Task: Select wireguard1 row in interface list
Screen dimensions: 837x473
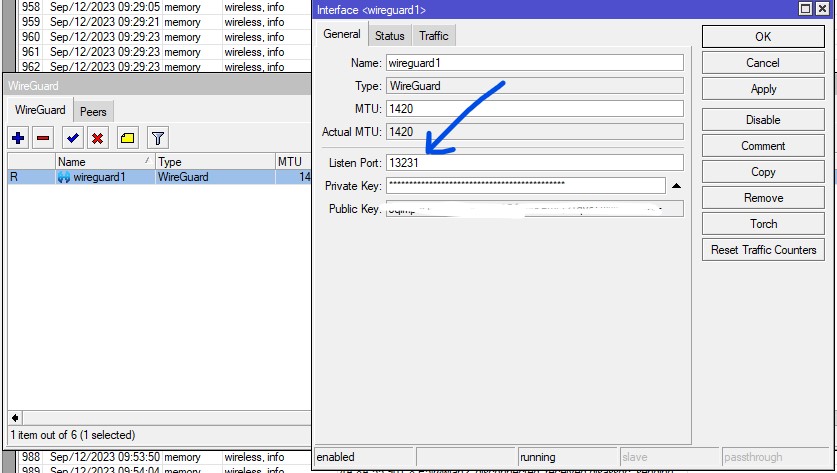Action: pyautogui.click(x=159, y=177)
